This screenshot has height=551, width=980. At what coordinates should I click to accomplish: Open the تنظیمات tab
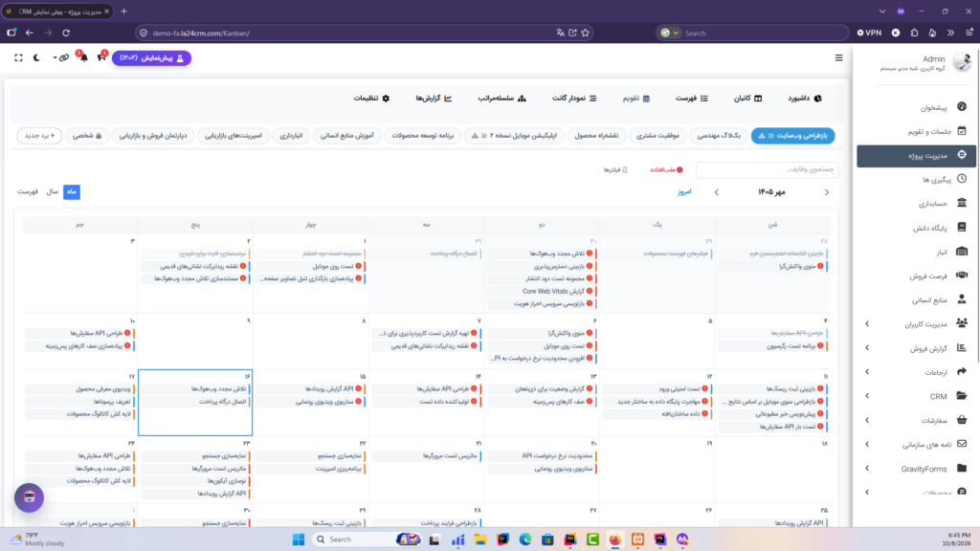point(371,99)
